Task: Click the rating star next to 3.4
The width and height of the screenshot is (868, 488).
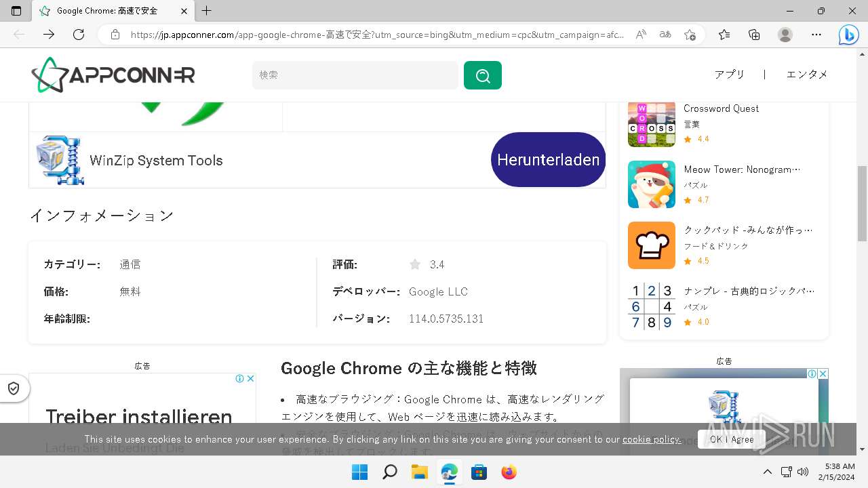Action: click(415, 264)
